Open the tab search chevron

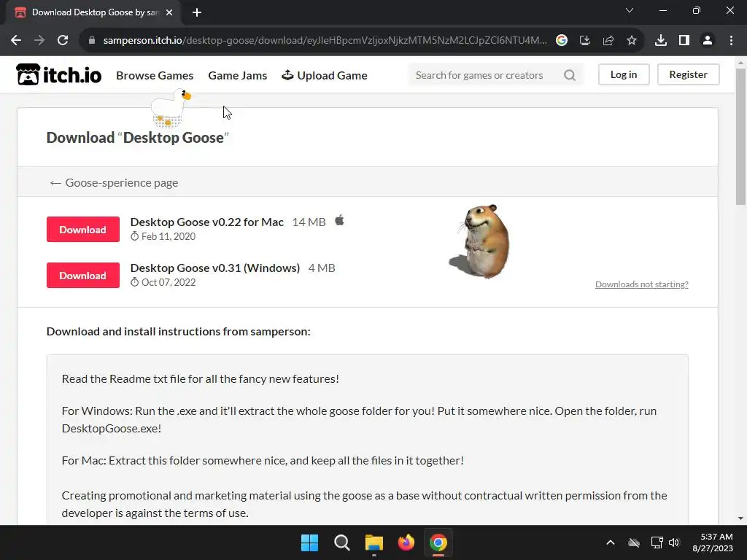coord(630,10)
